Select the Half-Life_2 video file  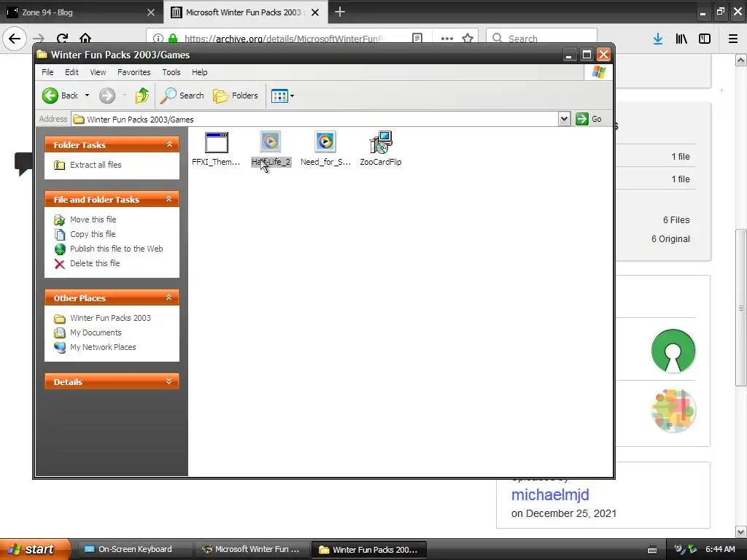[x=271, y=142]
